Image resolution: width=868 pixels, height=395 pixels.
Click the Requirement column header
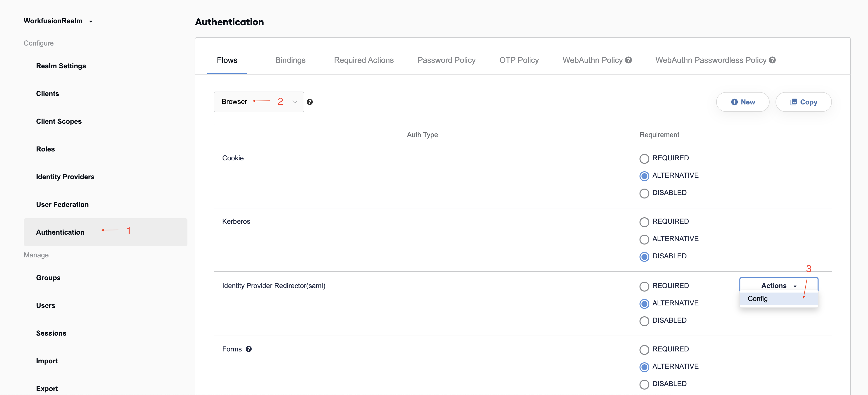pyautogui.click(x=659, y=135)
